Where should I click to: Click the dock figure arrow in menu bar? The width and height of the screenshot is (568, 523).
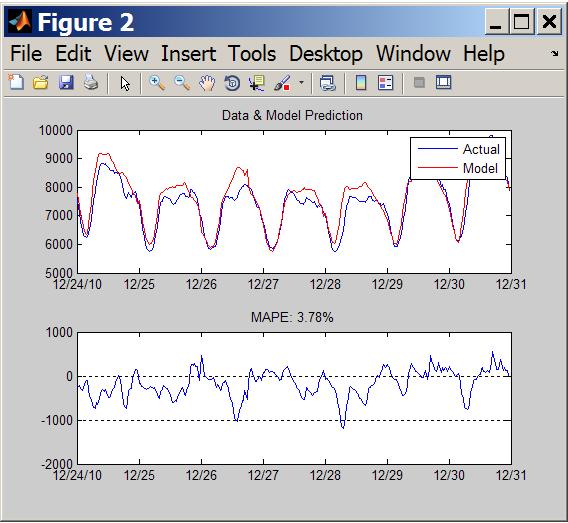click(x=554, y=54)
